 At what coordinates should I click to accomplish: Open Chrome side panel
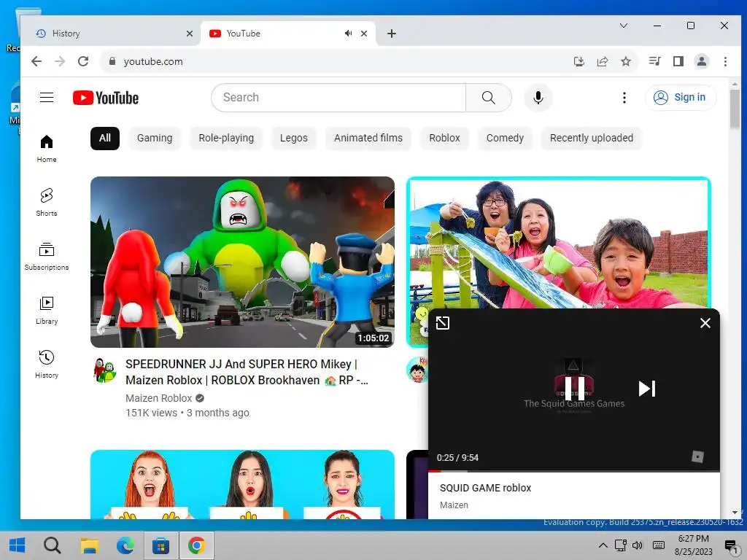pyautogui.click(x=678, y=61)
